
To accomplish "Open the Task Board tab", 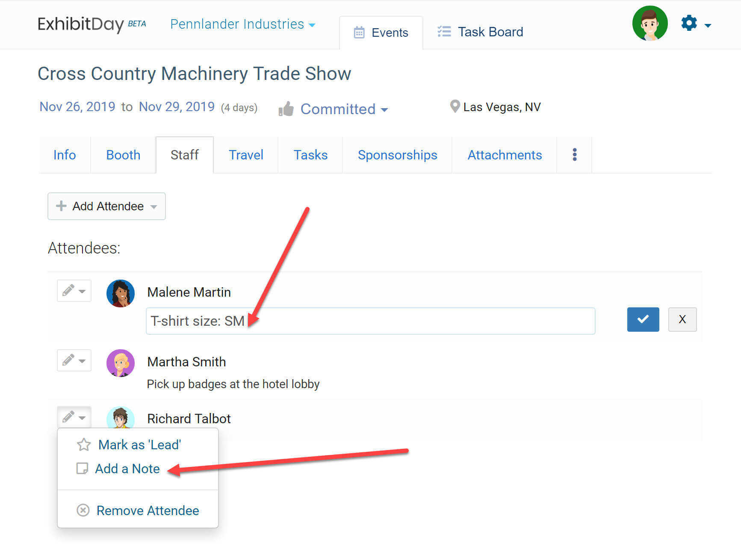I will pyautogui.click(x=481, y=32).
